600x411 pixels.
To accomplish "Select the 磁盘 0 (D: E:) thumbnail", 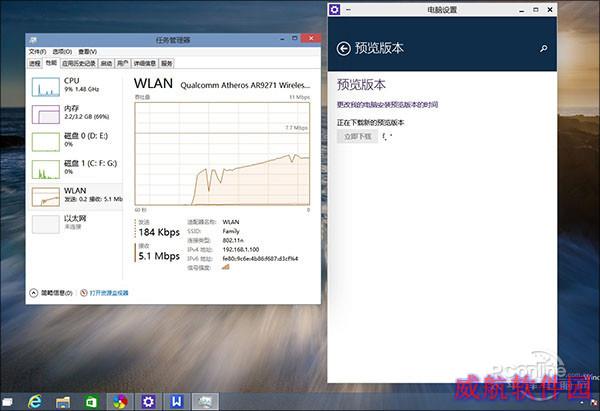I will pyautogui.click(x=46, y=142).
